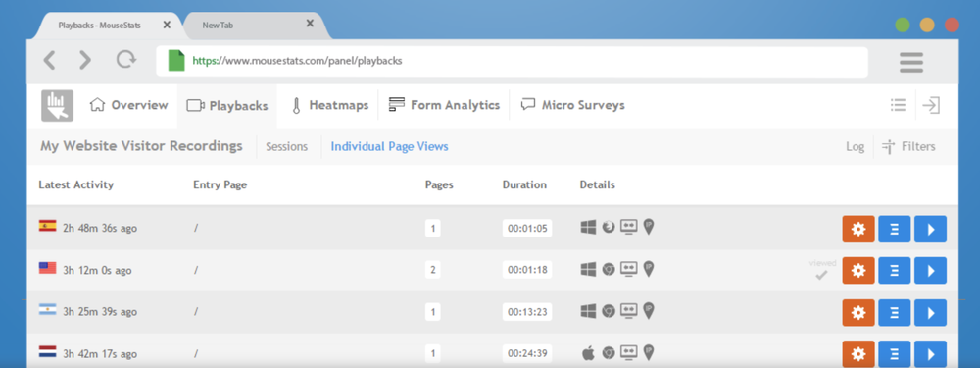Click the Windows icon in 3h 12m row
Screen dimensions: 980x368
[588, 269]
